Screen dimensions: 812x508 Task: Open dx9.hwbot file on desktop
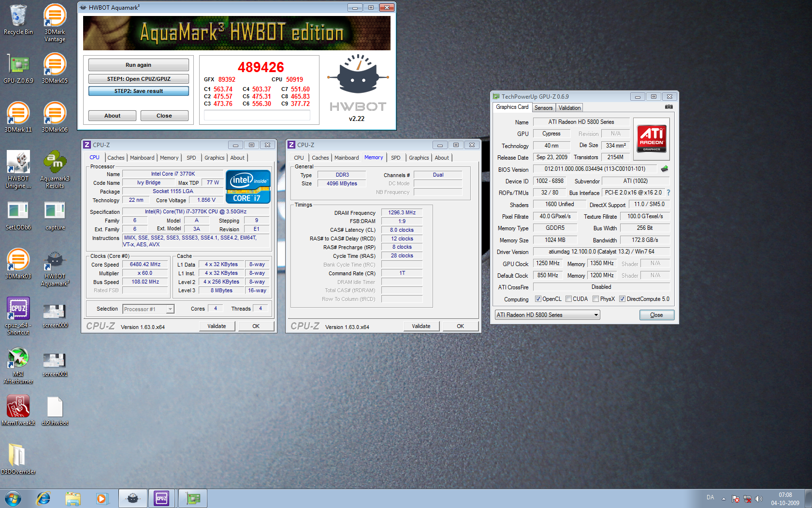point(55,411)
